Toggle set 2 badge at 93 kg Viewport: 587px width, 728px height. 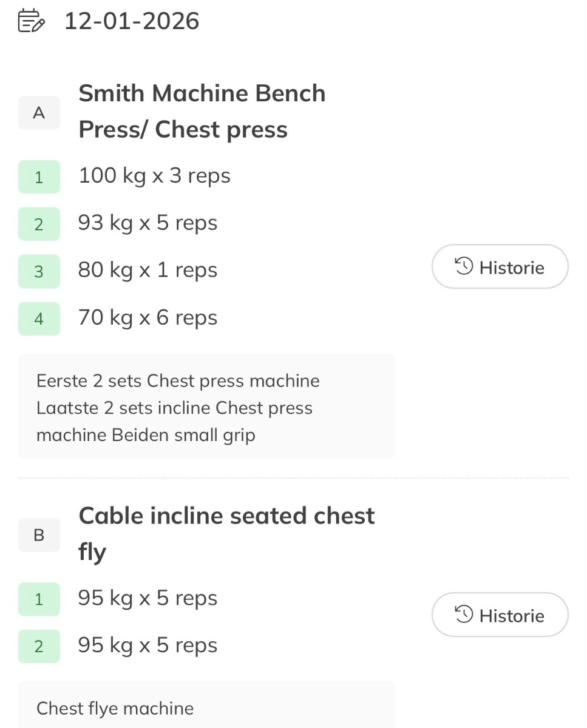coord(39,224)
